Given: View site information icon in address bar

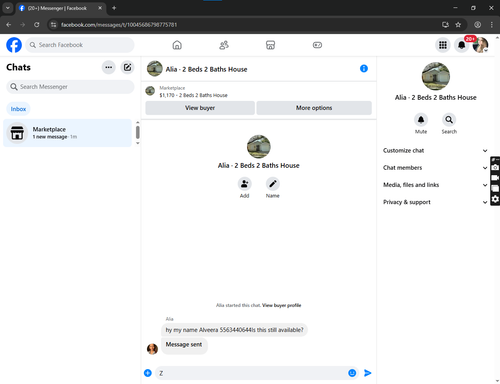Looking at the screenshot, I should 53,25.
